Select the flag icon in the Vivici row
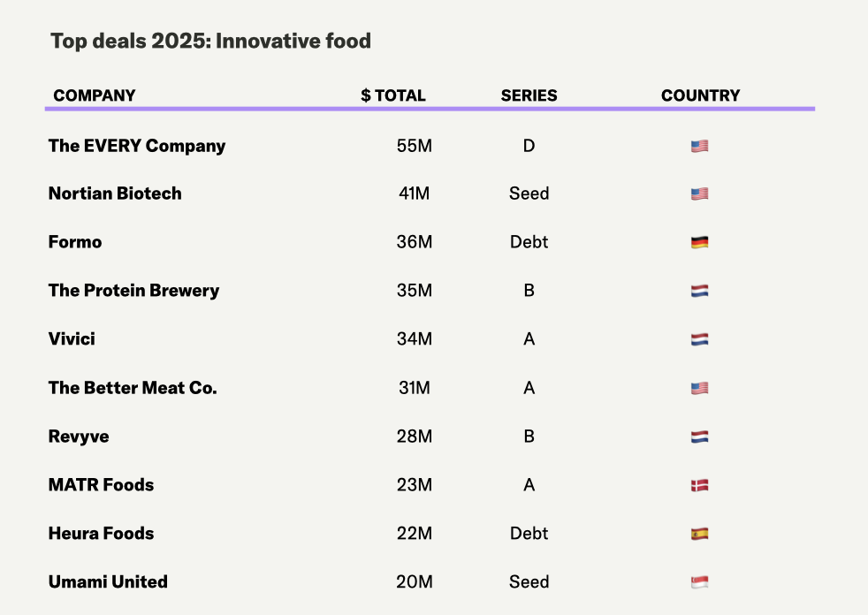This screenshot has width=868, height=615. pos(699,339)
